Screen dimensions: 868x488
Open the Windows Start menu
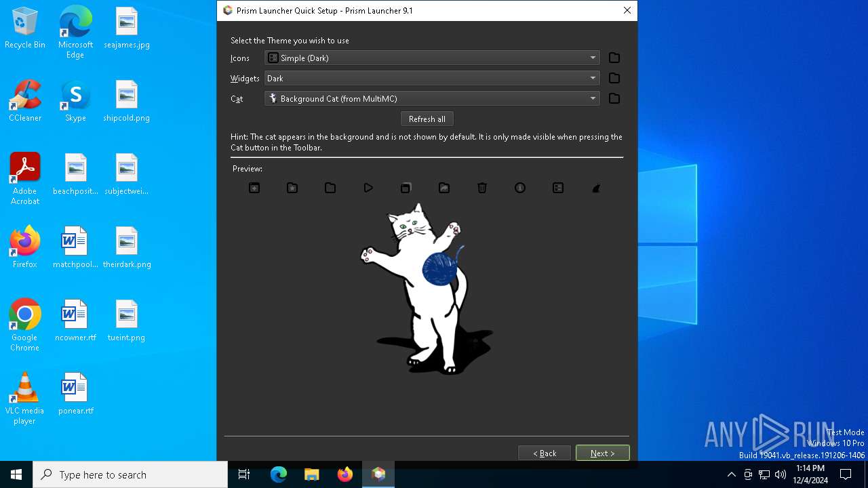(x=16, y=474)
